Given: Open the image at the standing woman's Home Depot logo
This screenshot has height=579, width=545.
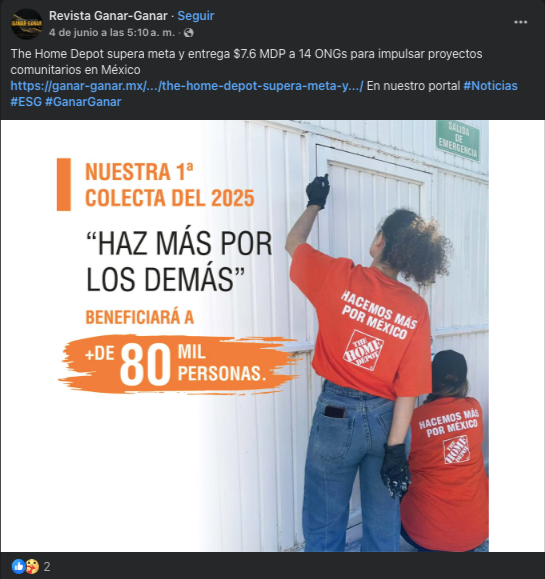Looking at the screenshot, I should coord(363,350).
